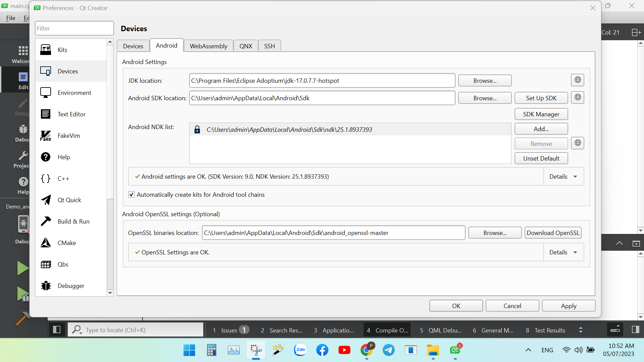Open Build & Run preferences
The image size is (644, 362).
coord(71,221)
